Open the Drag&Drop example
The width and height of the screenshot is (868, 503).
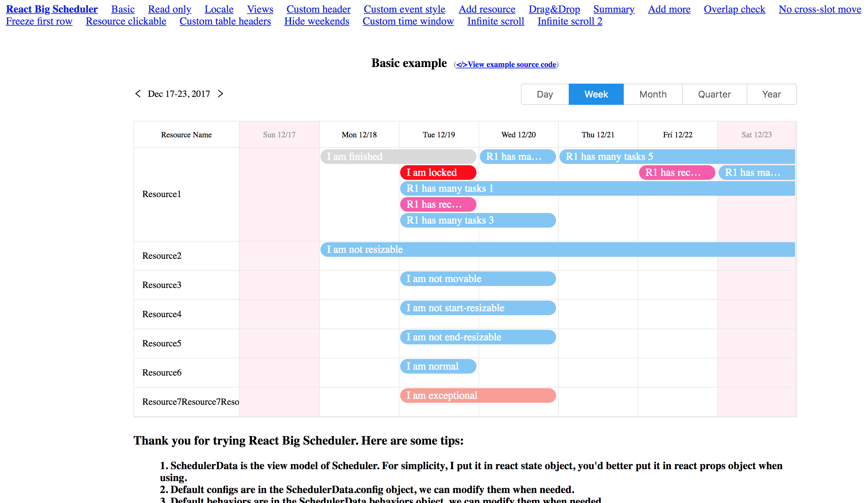click(x=554, y=9)
